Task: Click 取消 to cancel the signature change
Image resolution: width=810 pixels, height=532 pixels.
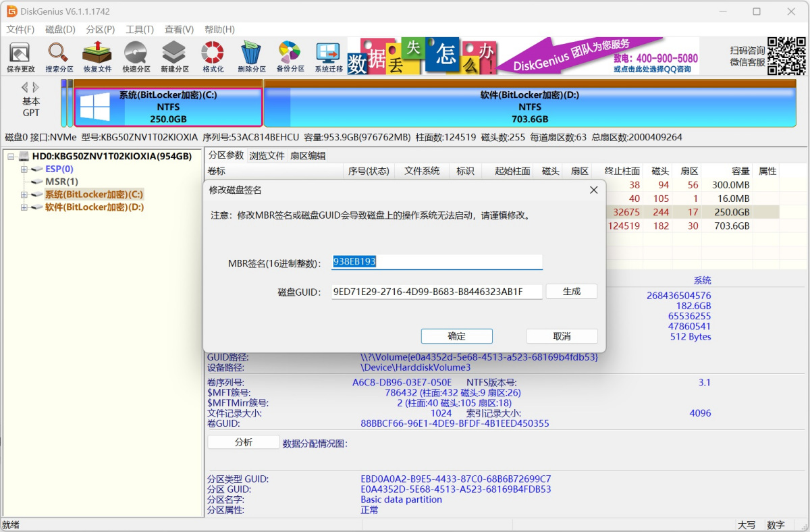Action: [x=562, y=336]
